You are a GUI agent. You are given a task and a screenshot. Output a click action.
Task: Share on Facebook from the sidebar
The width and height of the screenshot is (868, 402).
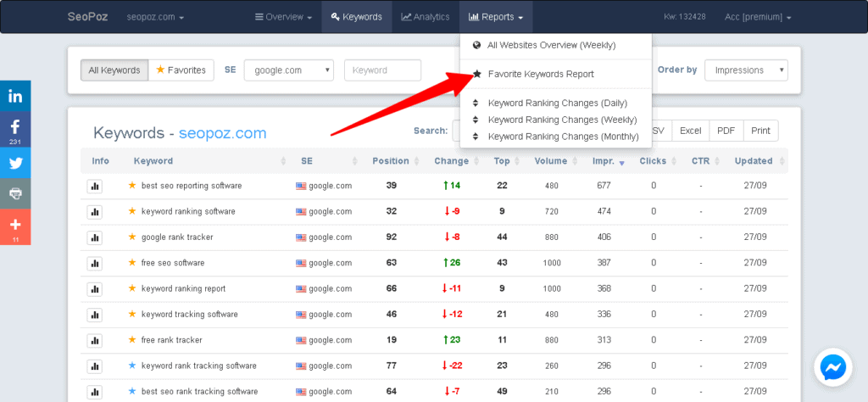(15, 130)
